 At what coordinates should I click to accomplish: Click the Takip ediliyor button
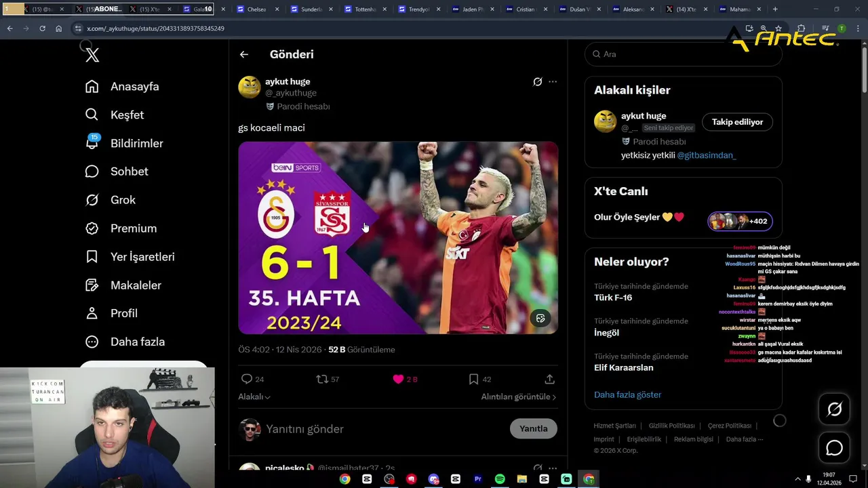coord(737,122)
